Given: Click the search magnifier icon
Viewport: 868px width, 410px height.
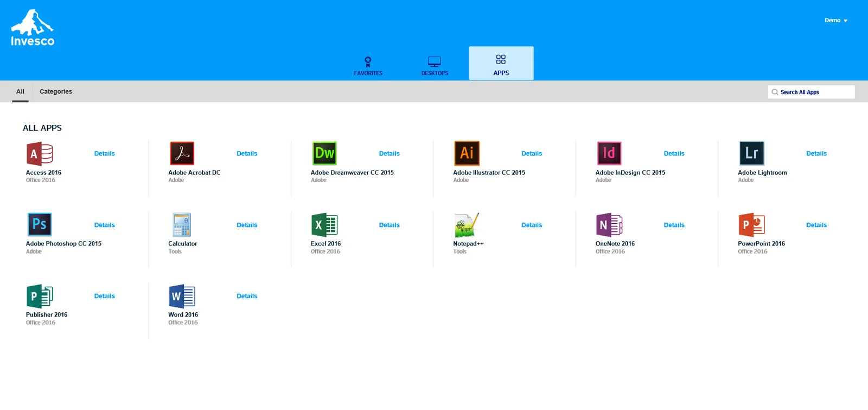Looking at the screenshot, I should [x=775, y=92].
